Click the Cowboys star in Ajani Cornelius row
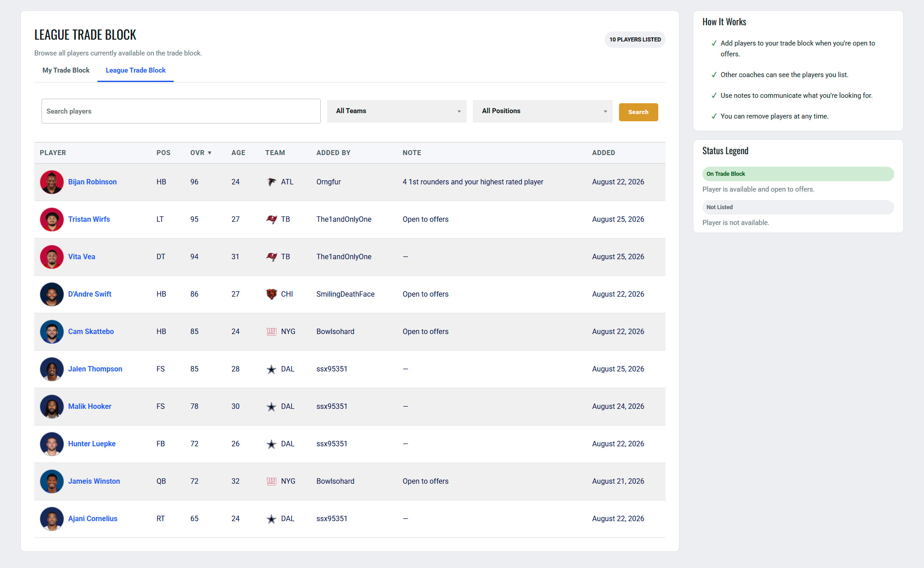924x568 pixels. (x=271, y=519)
